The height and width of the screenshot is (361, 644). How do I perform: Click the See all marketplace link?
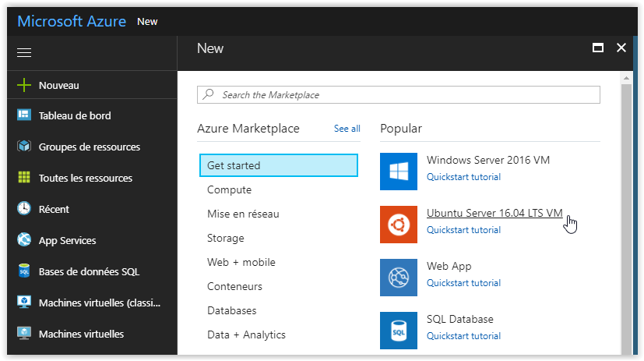click(x=347, y=129)
